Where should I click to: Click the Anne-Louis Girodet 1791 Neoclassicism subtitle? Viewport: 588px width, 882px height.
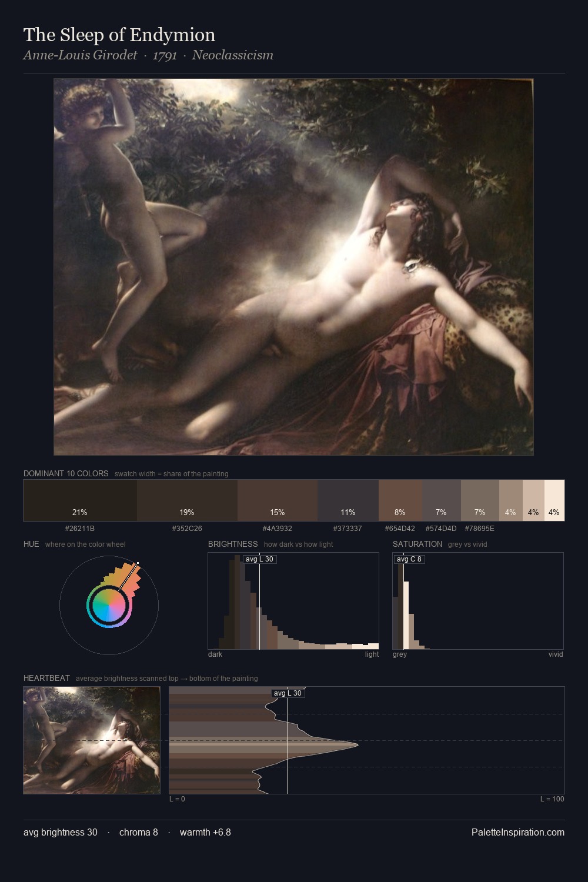(x=148, y=55)
